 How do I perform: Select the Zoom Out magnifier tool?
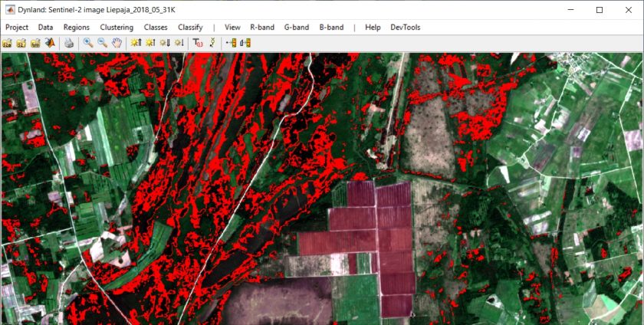(x=102, y=43)
